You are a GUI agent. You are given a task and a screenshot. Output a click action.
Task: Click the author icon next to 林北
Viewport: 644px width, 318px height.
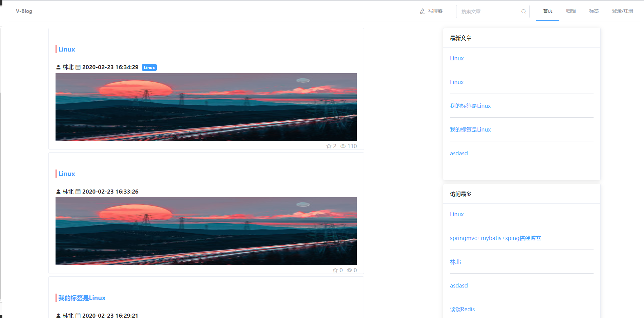pos(58,67)
